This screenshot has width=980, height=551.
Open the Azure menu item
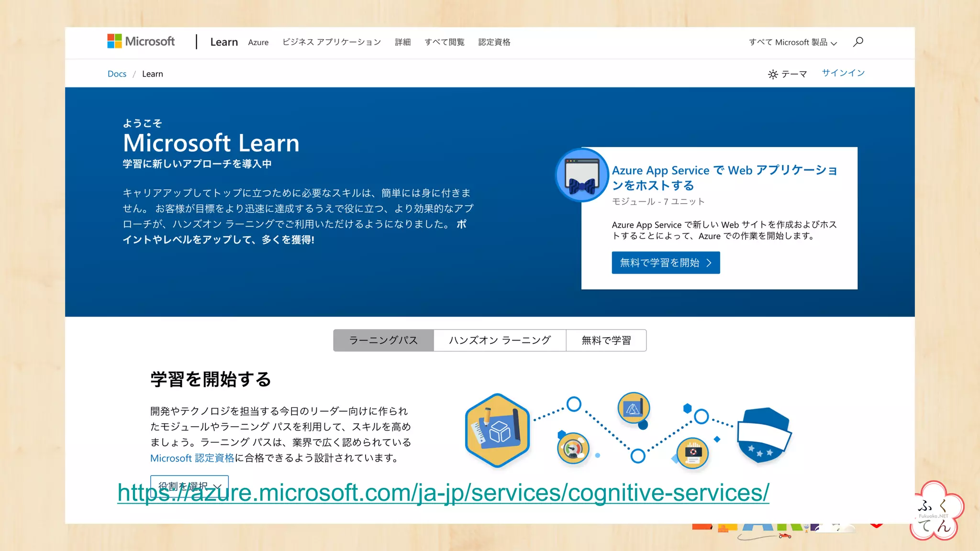[258, 42]
